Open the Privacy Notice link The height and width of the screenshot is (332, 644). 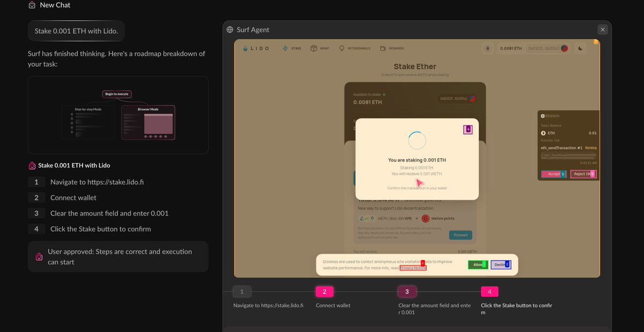pos(413,268)
